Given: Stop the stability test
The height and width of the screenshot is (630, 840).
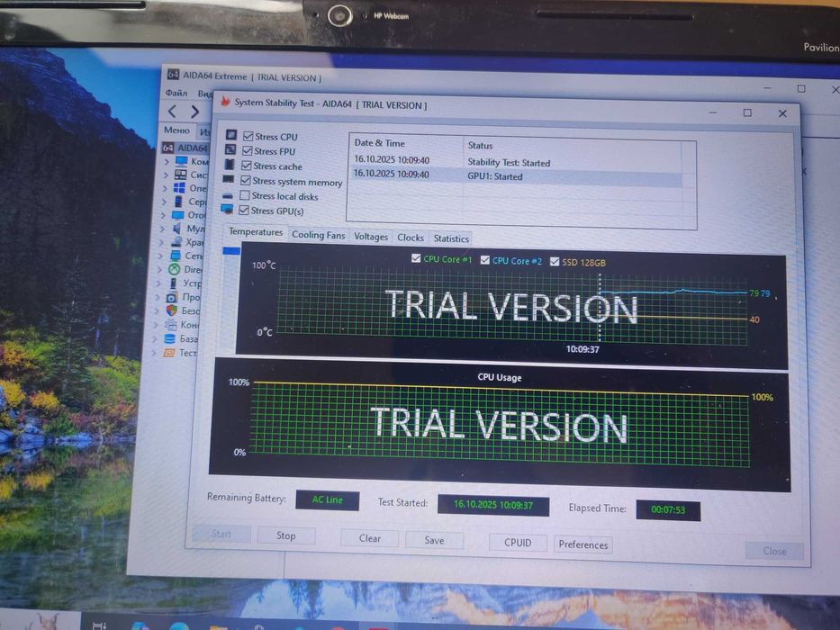Looking at the screenshot, I should tap(286, 535).
